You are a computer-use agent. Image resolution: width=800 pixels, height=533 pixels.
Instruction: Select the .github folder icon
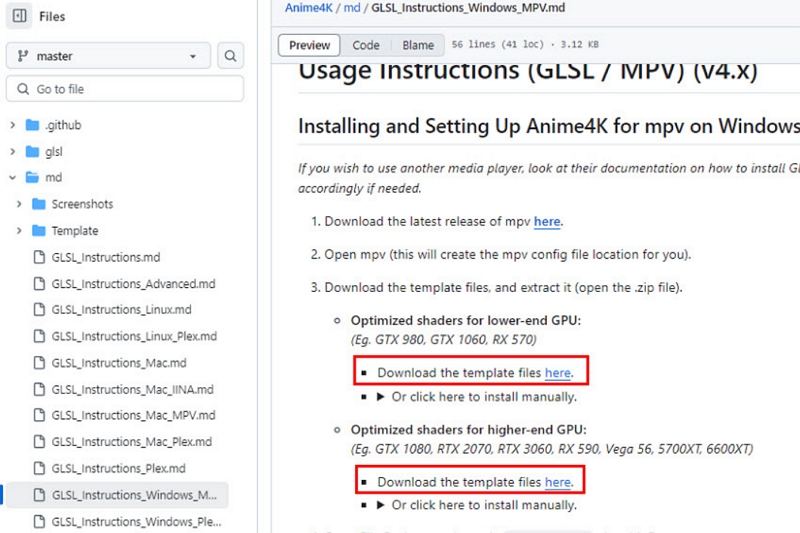point(32,125)
